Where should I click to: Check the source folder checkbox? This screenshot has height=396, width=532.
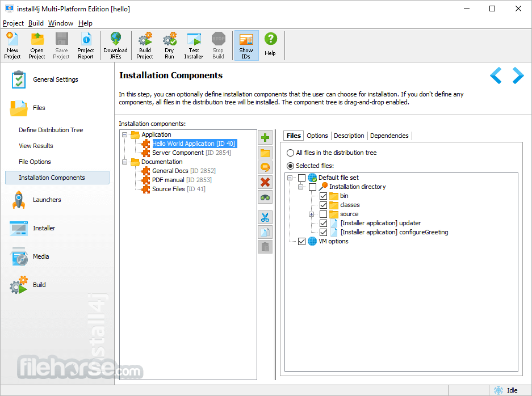pos(323,214)
